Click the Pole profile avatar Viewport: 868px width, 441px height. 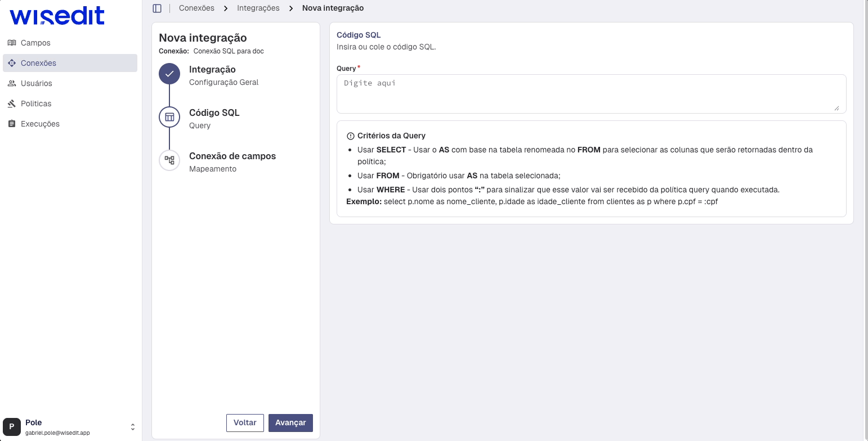click(12, 426)
